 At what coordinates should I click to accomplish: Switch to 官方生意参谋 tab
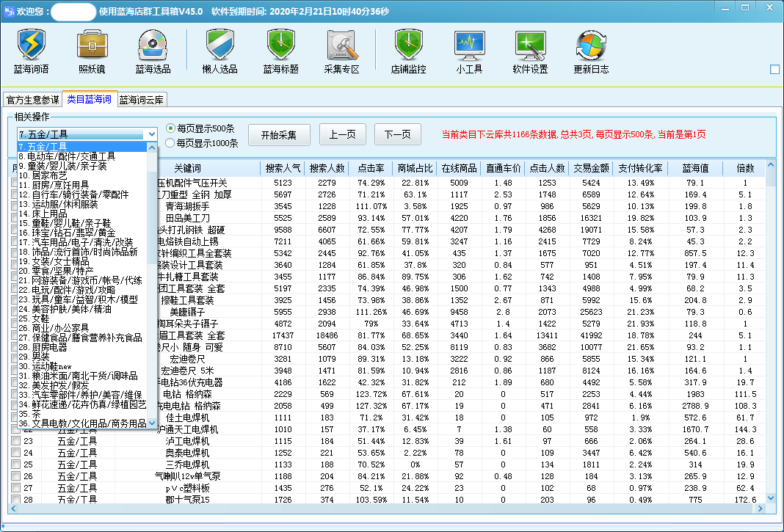coord(32,100)
